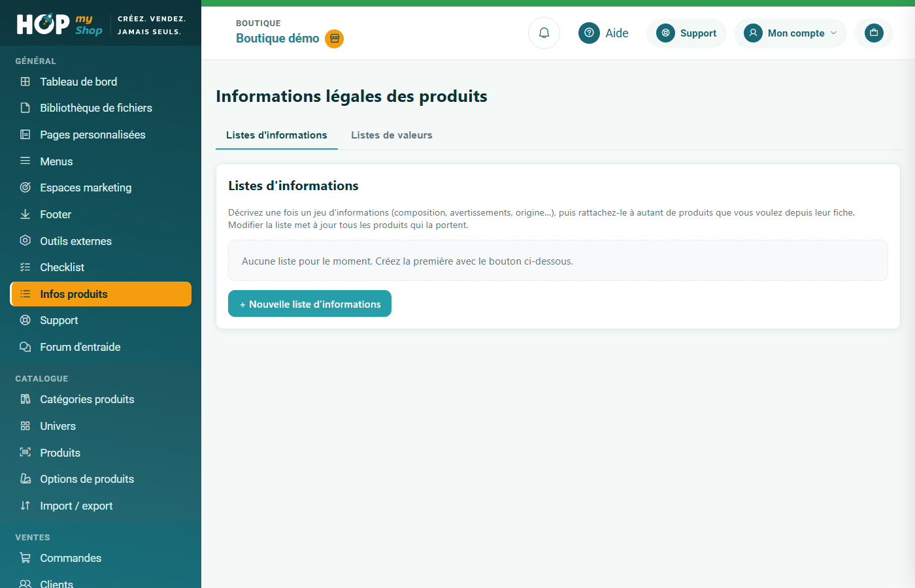
Task: Expand the Mon compte dropdown
Action: [790, 33]
